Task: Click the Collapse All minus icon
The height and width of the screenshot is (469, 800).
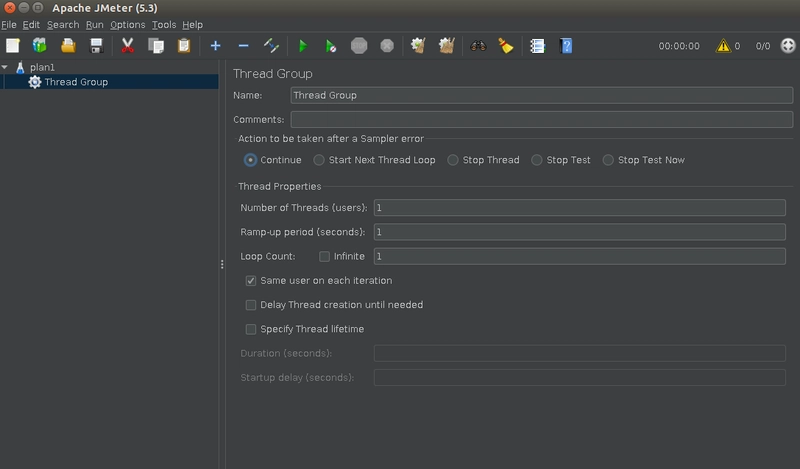Action: (243, 46)
